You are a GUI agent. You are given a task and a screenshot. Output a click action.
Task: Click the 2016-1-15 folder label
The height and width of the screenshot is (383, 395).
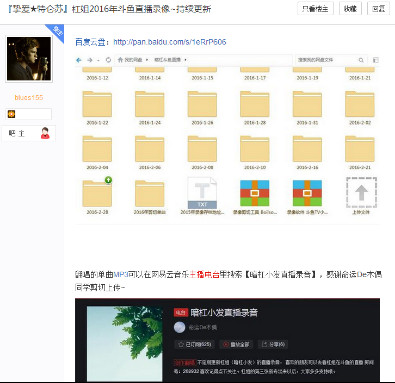click(202, 78)
